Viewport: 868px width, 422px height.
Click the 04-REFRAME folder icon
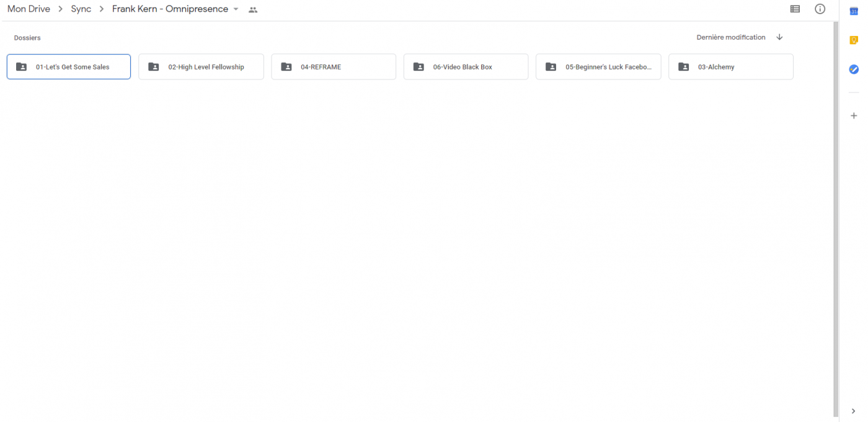coord(286,67)
